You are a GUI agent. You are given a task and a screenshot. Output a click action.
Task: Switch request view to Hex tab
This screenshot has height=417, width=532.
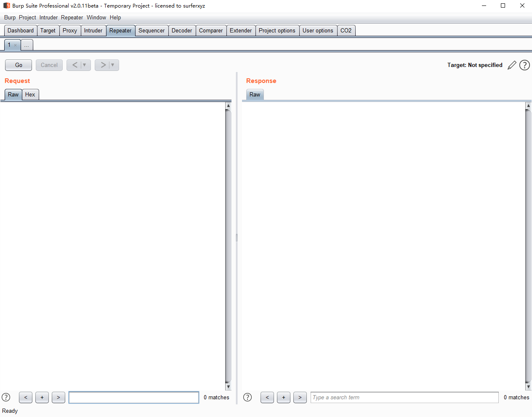click(30, 94)
